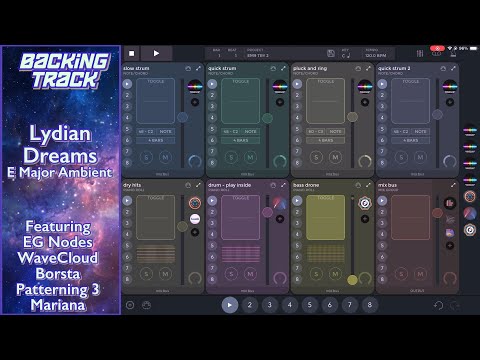Click the circle icon in the bottom scene bar
480x360 pixels.
[x=130, y=305]
